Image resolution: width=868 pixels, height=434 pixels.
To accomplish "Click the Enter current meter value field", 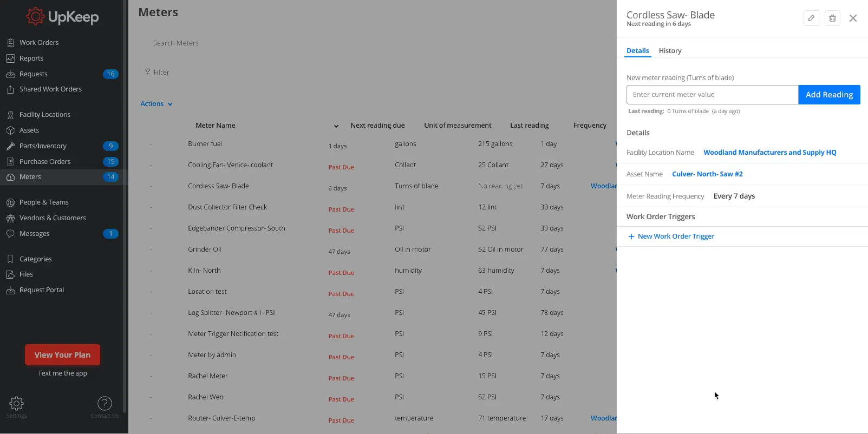I will pos(712,95).
